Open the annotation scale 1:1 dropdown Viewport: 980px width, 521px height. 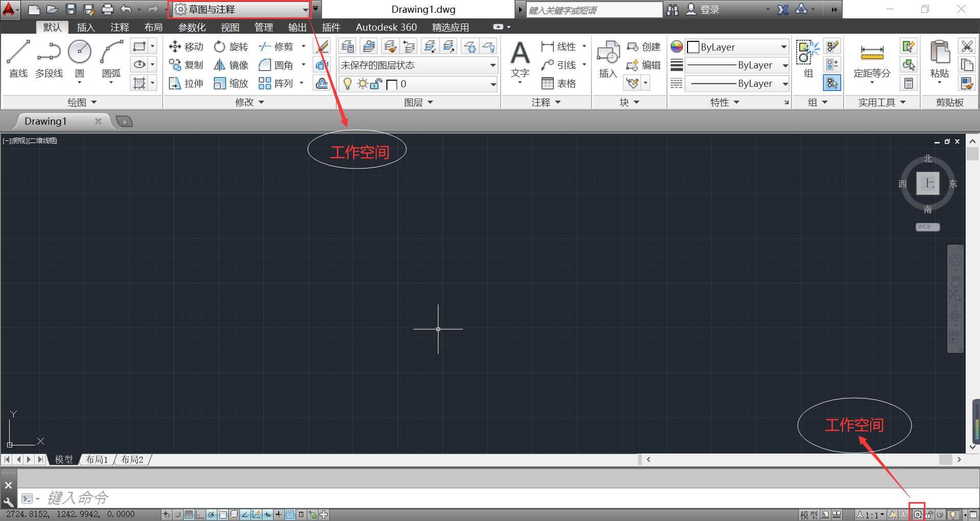(x=870, y=515)
